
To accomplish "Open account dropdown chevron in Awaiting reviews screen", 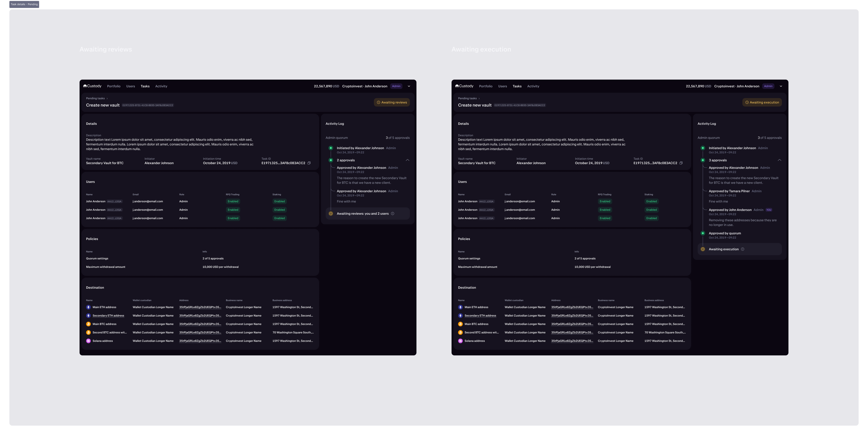I will [x=409, y=86].
